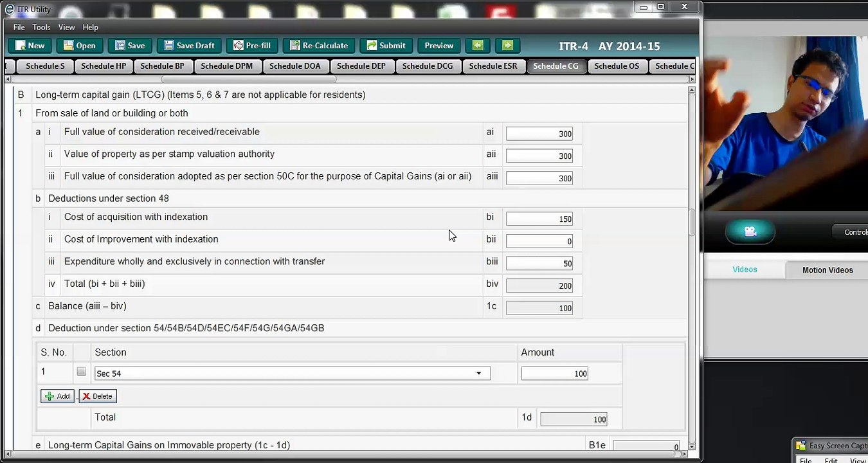Submit the return
The height and width of the screenshot is (463, 868).
[x=386, y=46]
